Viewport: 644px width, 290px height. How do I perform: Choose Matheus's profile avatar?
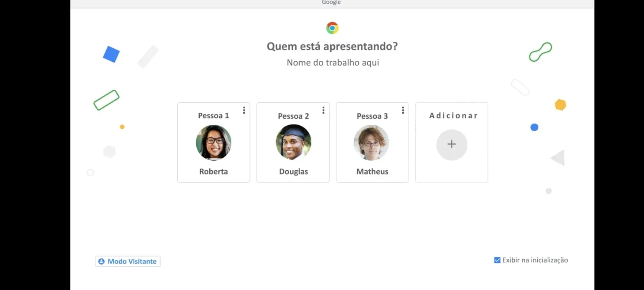point(371,142)
